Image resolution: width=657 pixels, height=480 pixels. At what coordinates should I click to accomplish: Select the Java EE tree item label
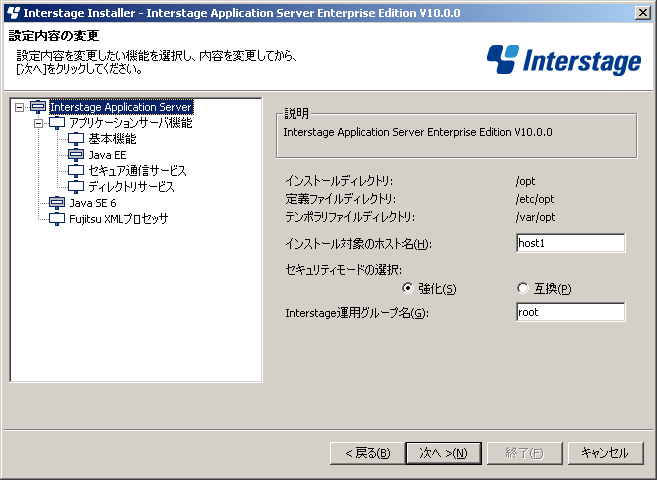click(x=107, y=155)
